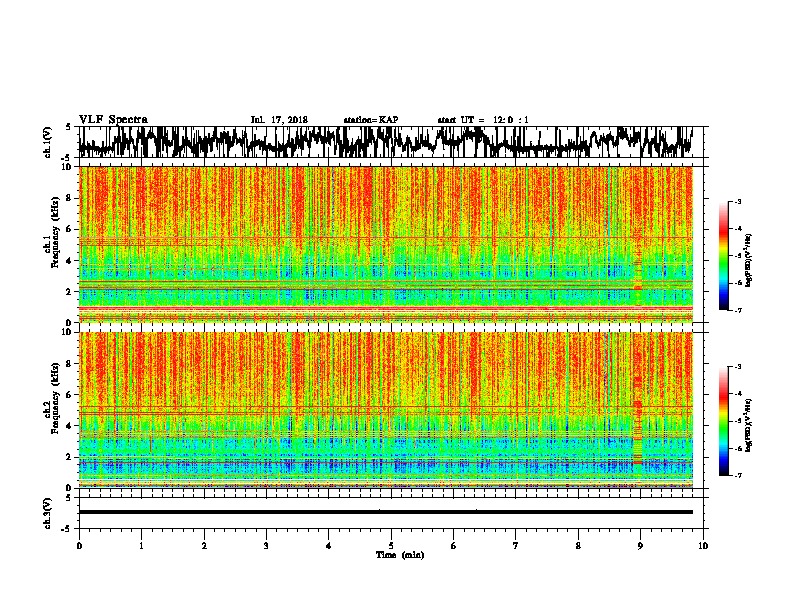Click time axis tick label "6"

pyautogui.click(x=454, y=546)
